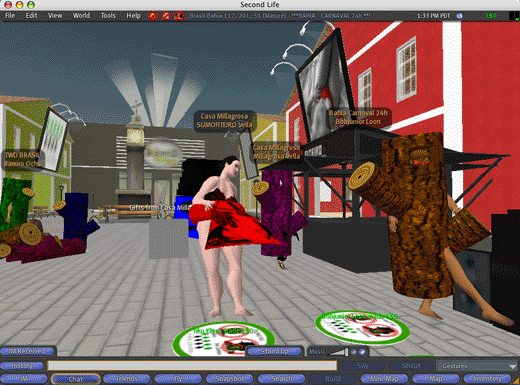
Task: Click the chat text input field
Action: pos(192,366)
